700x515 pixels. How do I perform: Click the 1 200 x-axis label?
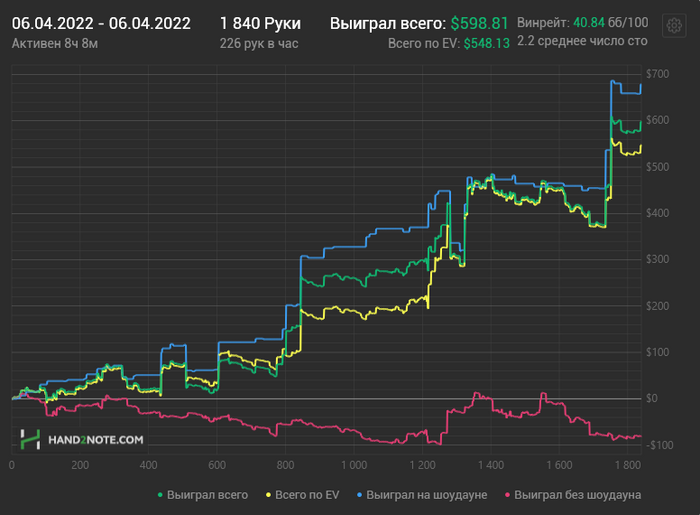422,465
